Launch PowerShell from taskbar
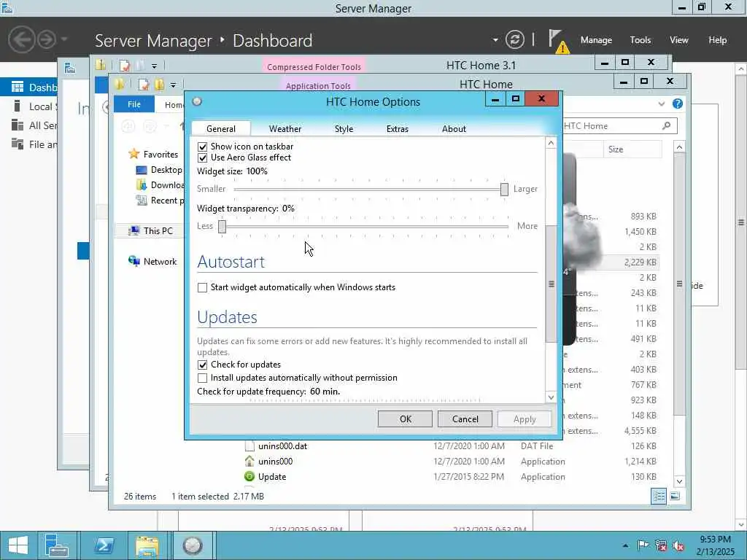Screen dimensions: 747x560 (x=104, y=545)
